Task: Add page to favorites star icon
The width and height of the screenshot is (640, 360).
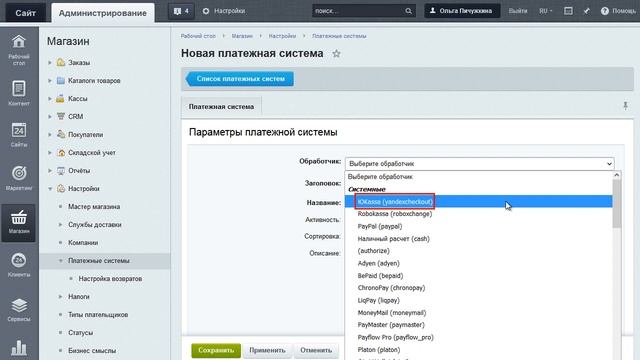Action: point(336,53)
